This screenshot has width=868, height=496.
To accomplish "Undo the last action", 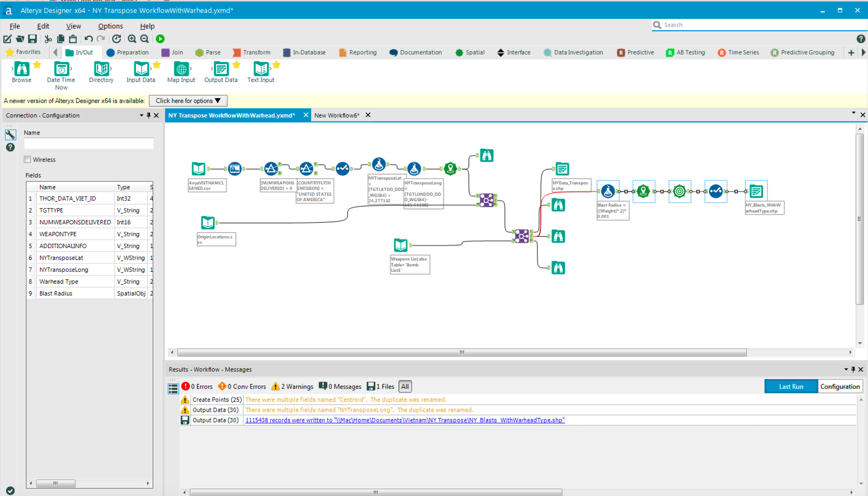I will 88,39.
